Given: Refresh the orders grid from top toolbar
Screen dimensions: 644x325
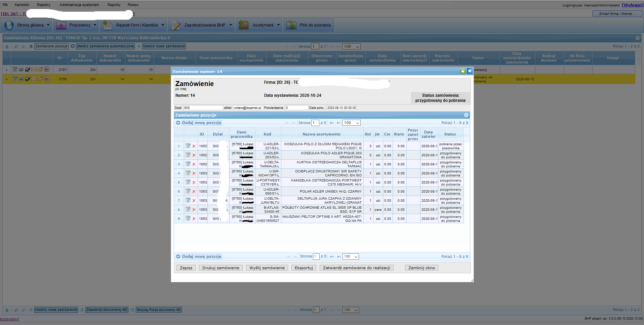Looking at the screenshot, I should pos(24,46).
